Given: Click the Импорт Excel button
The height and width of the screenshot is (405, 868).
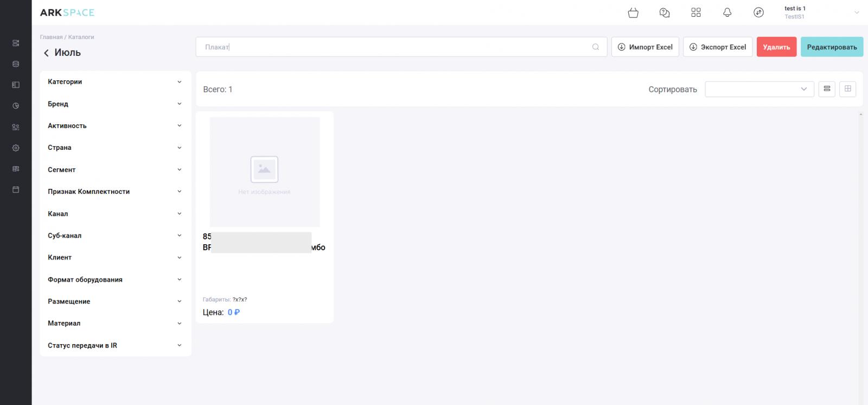Looking at the screenshot, I should (645, 47).
